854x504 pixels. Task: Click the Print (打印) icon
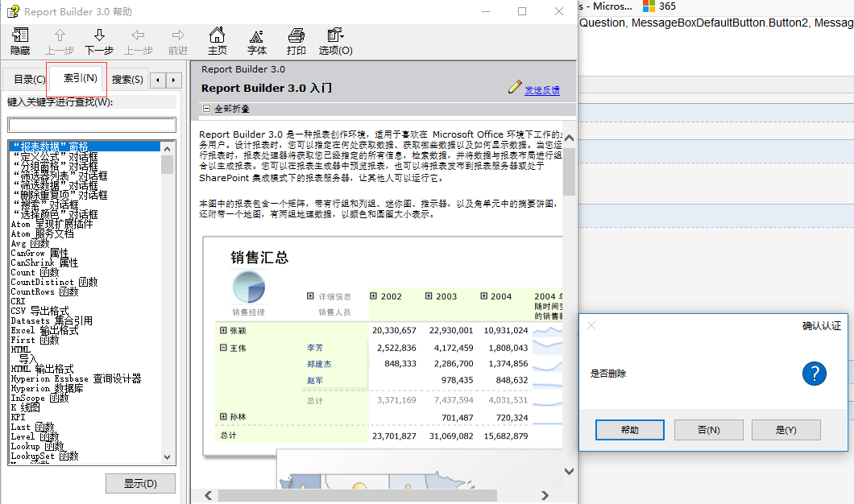[x=296, y=35]
